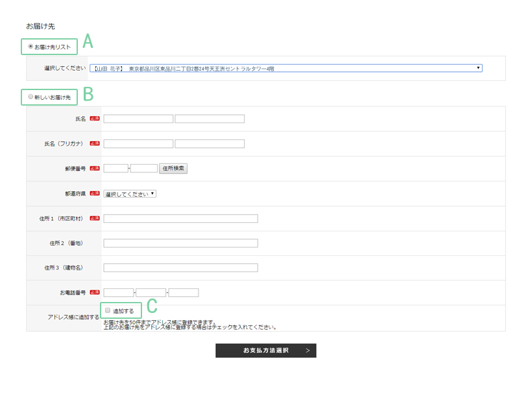This screenshot has height=405, width=532.
Task: Open the saved delivery address dropdown
Action: coord(284,68)
